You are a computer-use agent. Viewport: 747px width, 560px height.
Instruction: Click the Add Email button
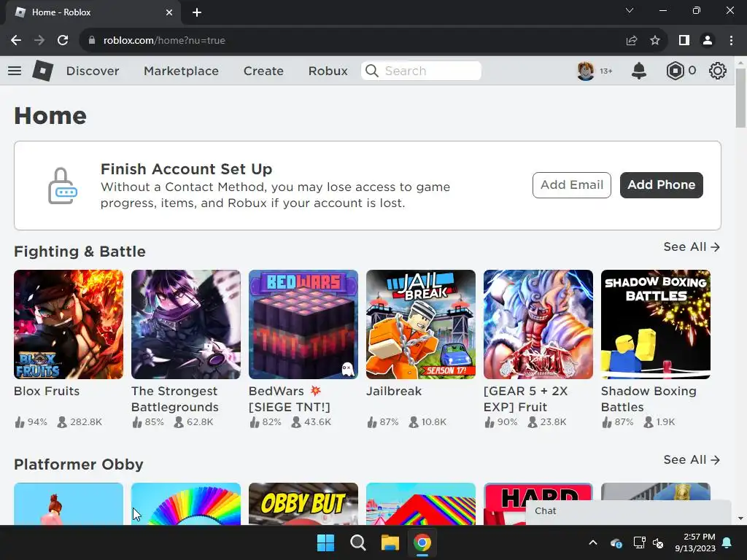tap(572, 184)
